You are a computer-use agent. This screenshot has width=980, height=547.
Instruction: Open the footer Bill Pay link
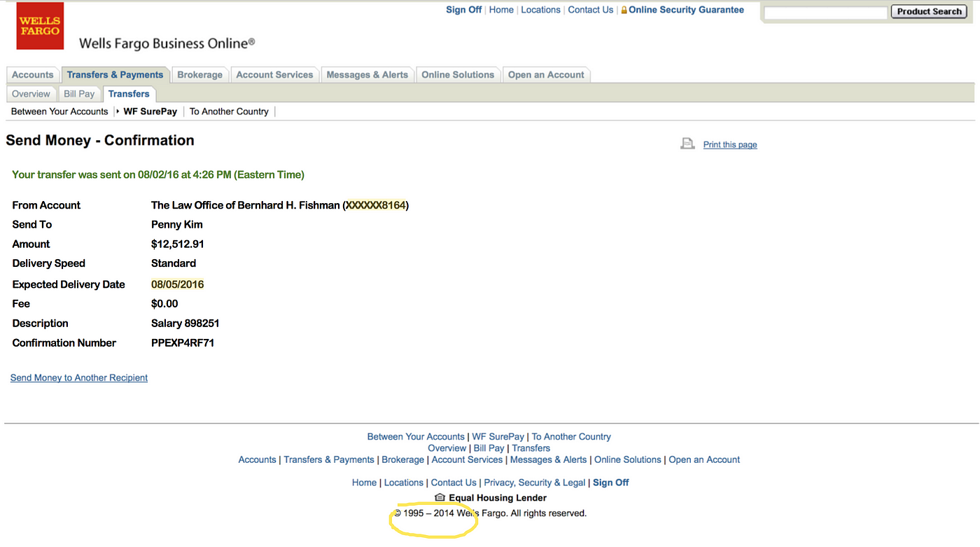[x=489, y=448]
